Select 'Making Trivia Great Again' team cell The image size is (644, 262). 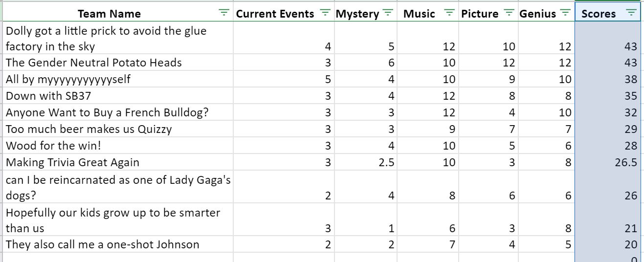[118, 162]
